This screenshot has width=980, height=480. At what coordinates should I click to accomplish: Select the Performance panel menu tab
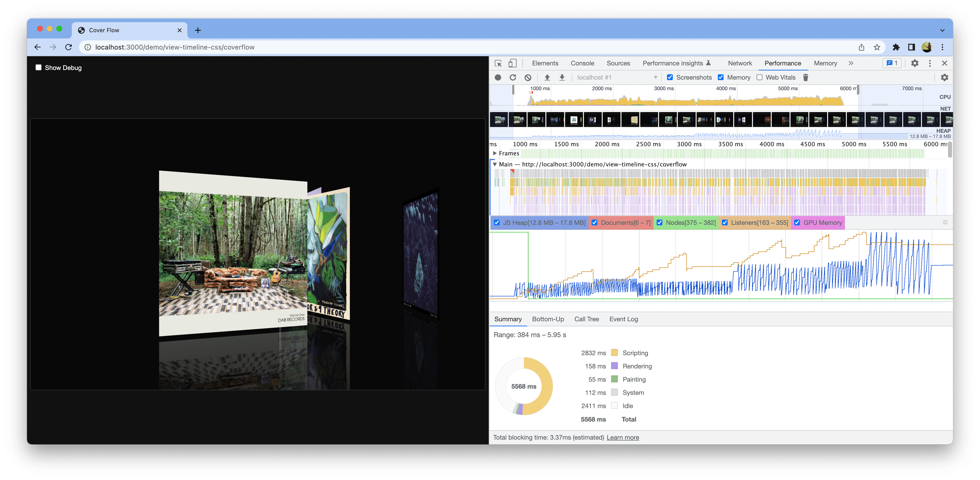[783, 63]
